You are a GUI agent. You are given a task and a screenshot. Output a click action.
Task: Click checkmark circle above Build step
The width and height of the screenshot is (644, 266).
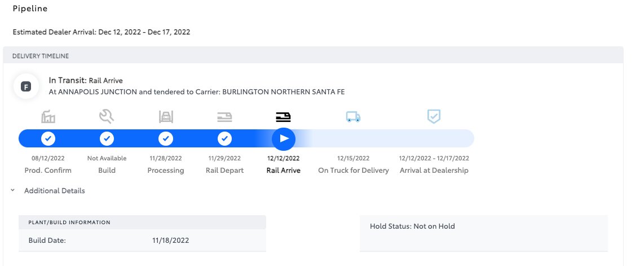(107, 138)
